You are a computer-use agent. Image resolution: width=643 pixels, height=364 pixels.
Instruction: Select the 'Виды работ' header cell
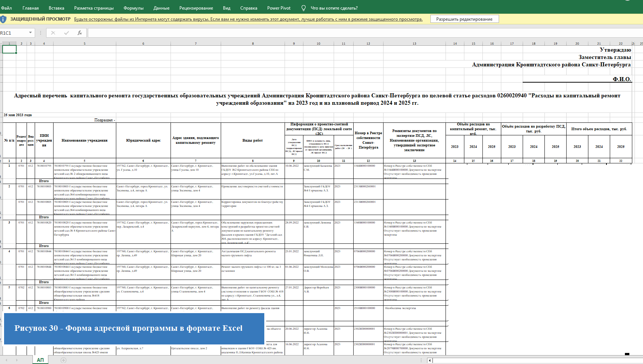click(x=253, y=141)
